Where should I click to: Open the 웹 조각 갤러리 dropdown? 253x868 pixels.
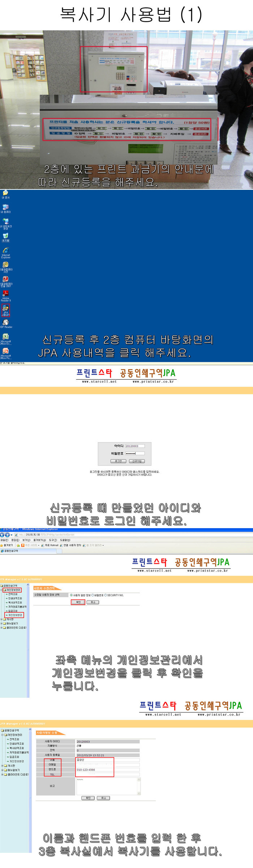[93, 545]
